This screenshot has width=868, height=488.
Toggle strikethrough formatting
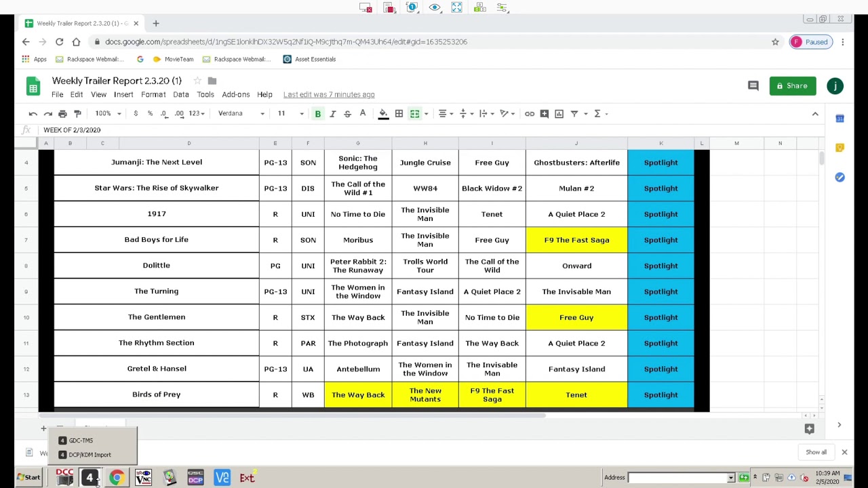pos(347,114)
